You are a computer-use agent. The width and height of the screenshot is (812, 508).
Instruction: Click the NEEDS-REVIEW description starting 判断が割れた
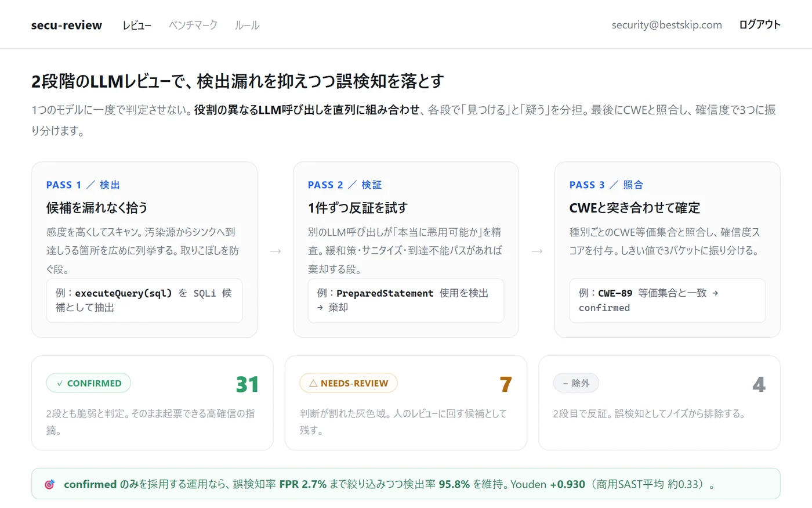click(x=404, y=422)
